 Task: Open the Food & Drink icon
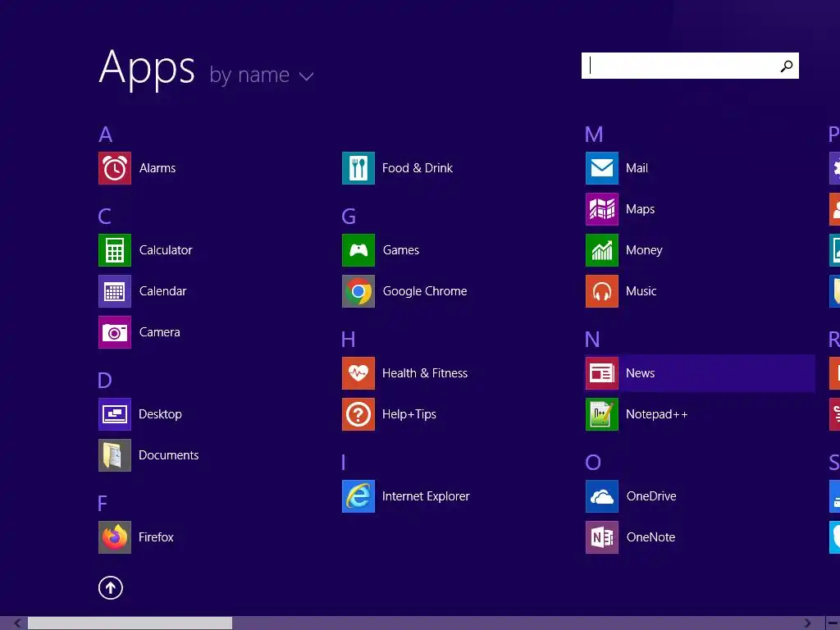pyautogui.click(x=358, y=168)
